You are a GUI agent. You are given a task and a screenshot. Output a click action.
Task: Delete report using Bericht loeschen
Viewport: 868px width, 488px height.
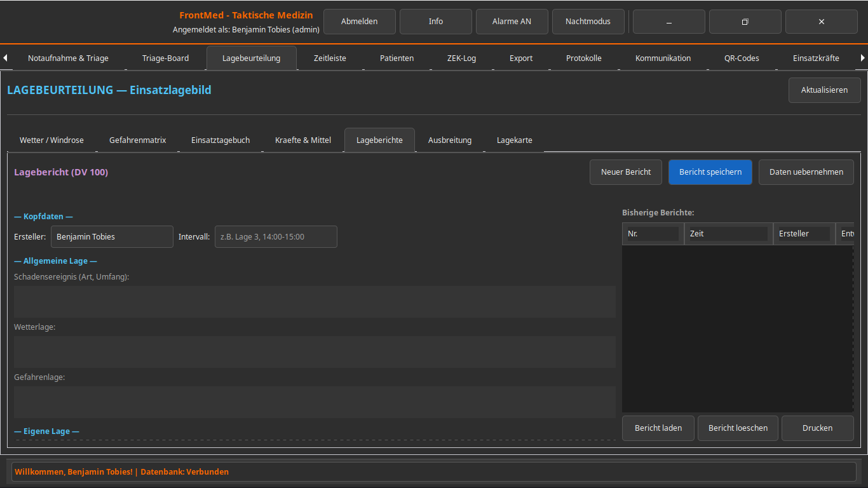[738, 428]
